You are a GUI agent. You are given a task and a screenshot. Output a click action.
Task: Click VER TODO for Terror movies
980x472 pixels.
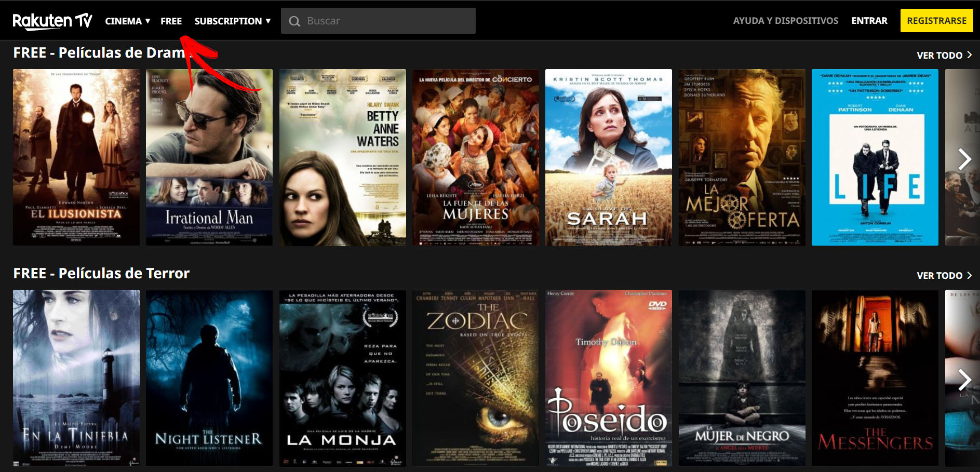tap(944, 275)
